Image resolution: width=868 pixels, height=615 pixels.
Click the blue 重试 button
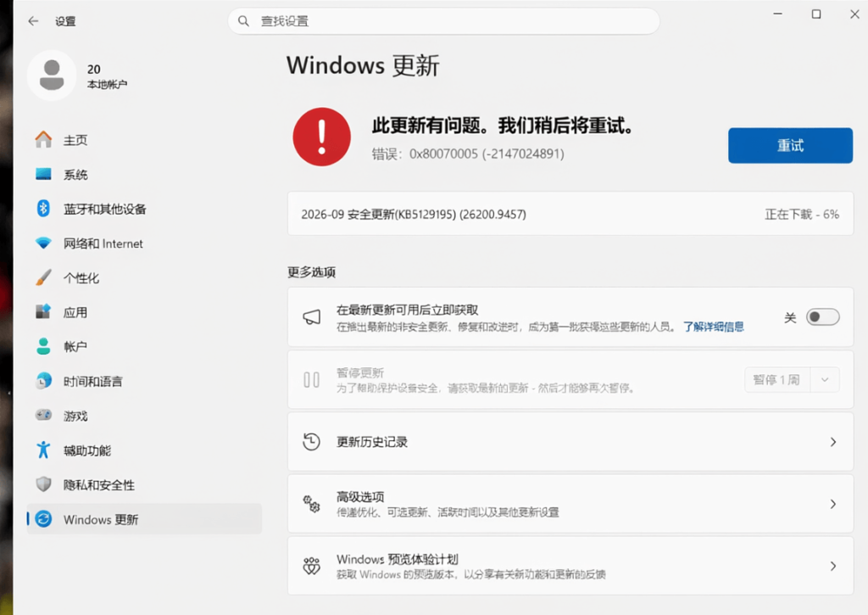(790, 145)
